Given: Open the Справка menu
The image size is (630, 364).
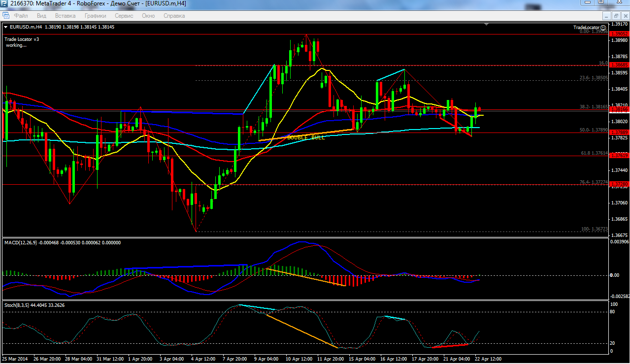Looking at the screenshot, I should pos(174,16).
